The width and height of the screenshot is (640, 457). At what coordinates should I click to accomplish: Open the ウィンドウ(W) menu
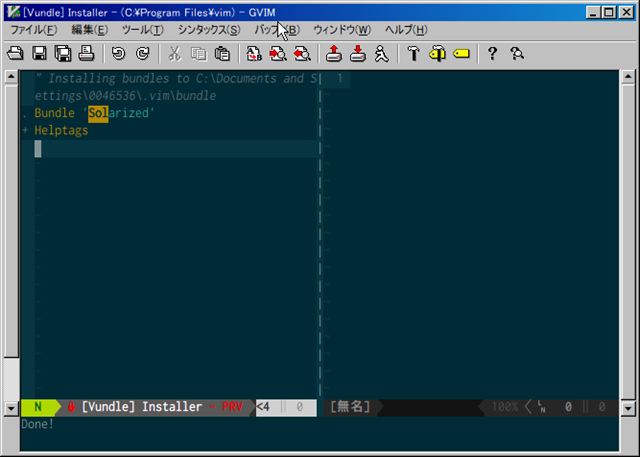click(x=341, y=30)
